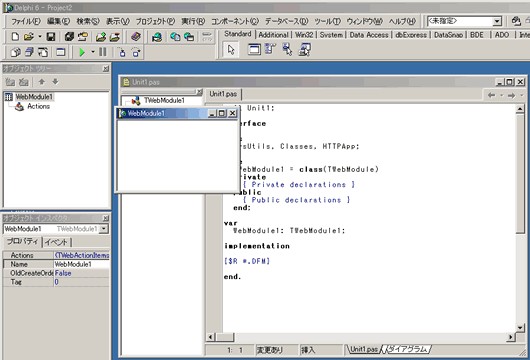530x360 pixels.
Task: Click the Pause program icon
Action: pos(103,52)
